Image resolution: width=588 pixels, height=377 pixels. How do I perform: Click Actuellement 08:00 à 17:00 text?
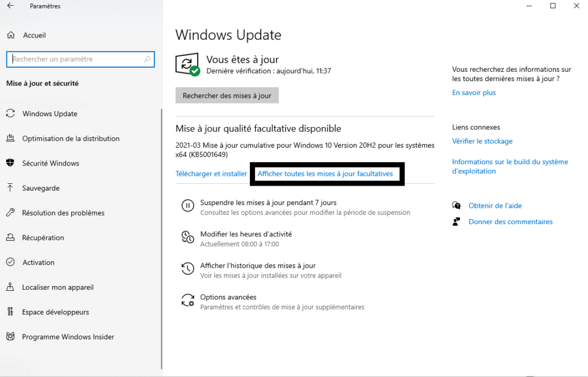[239, 244]
